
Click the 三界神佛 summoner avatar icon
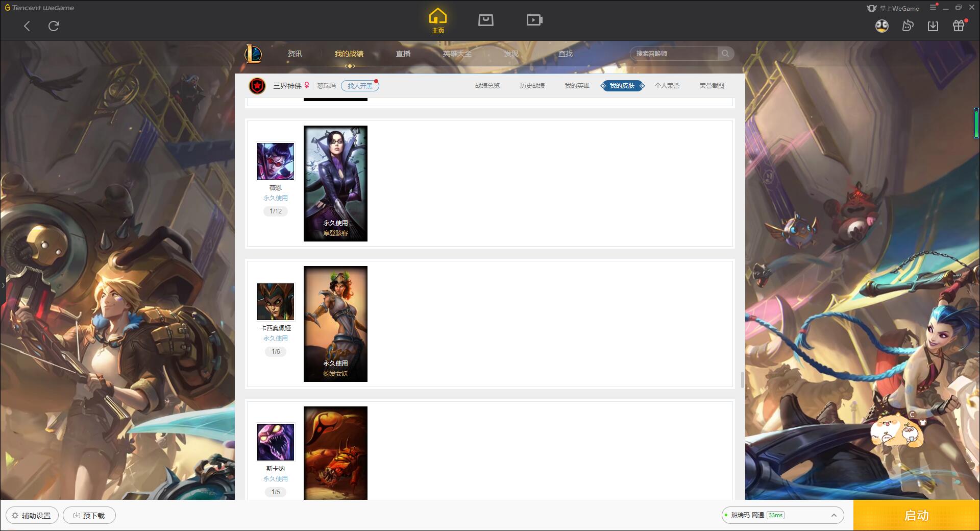257,86
